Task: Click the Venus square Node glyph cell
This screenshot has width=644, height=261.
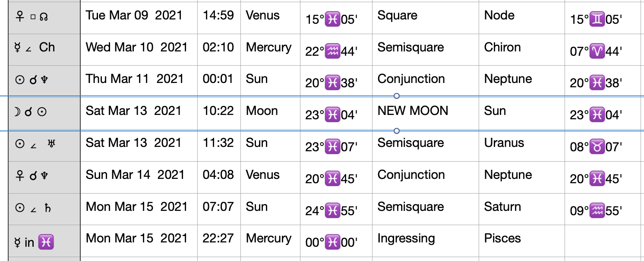Action: coord(44,16)
